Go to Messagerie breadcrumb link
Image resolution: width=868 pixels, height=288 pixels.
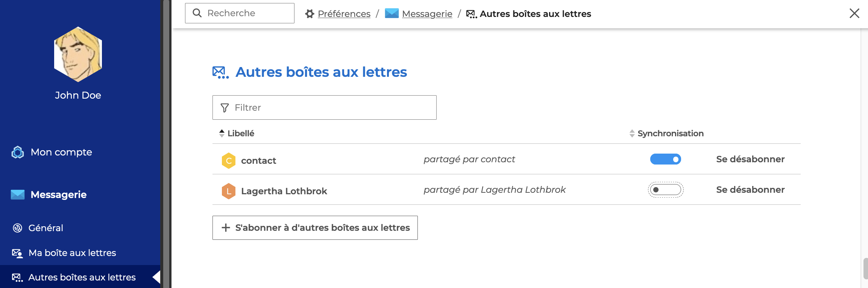pyautogui.click(x=427, y=14)
